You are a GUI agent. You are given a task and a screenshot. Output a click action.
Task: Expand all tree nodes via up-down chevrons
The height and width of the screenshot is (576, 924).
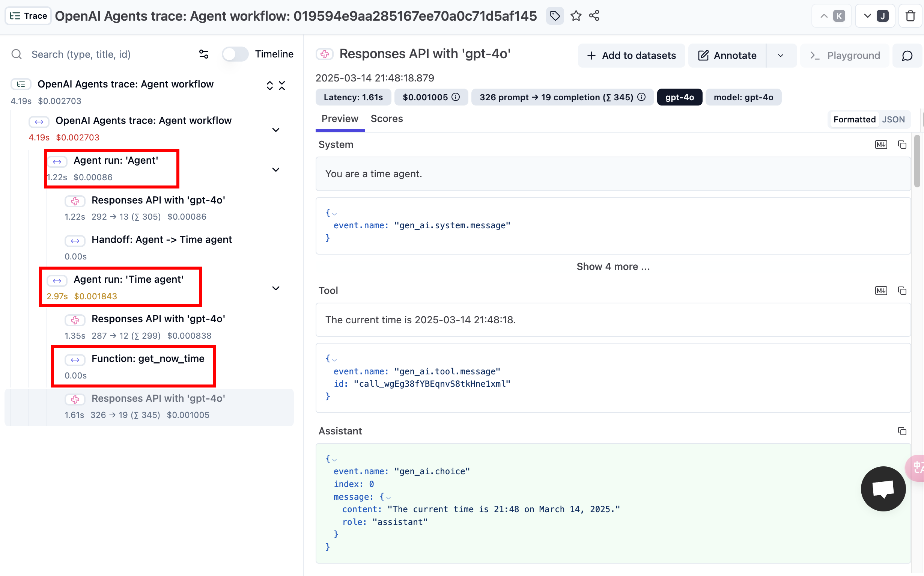tap(269, 86)
